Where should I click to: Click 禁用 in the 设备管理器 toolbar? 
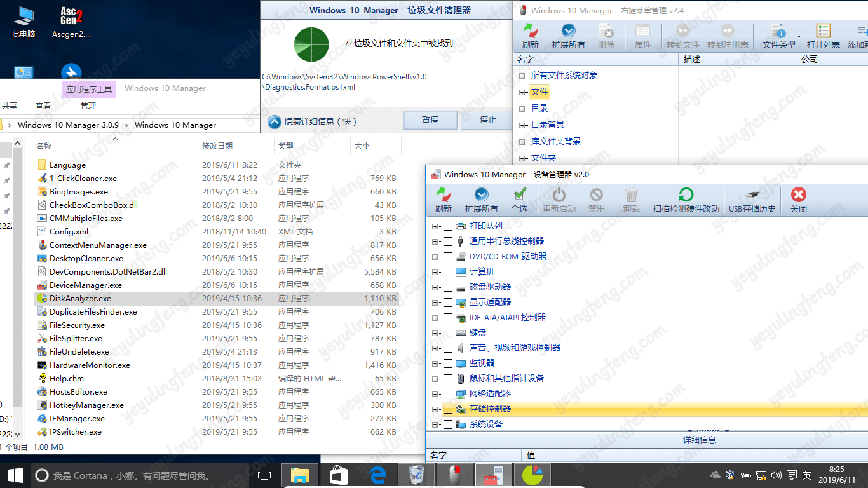[597, 200]
